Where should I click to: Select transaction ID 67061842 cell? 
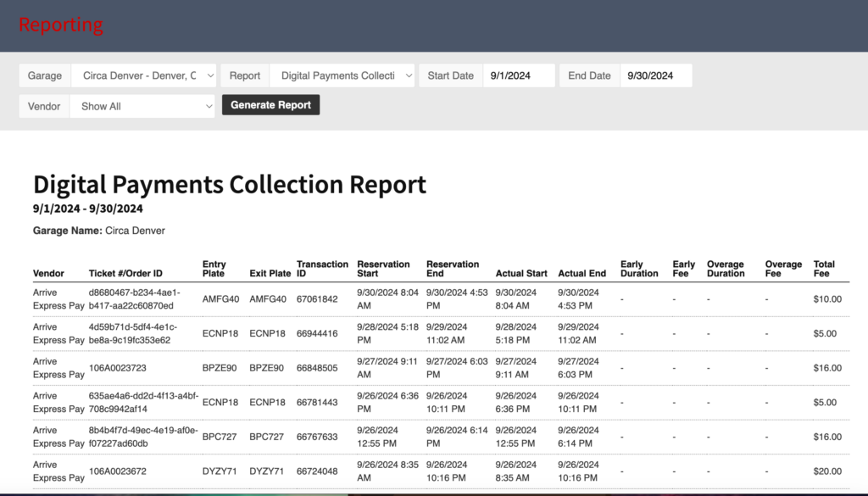pyautogui.click(x=317, y=299)
